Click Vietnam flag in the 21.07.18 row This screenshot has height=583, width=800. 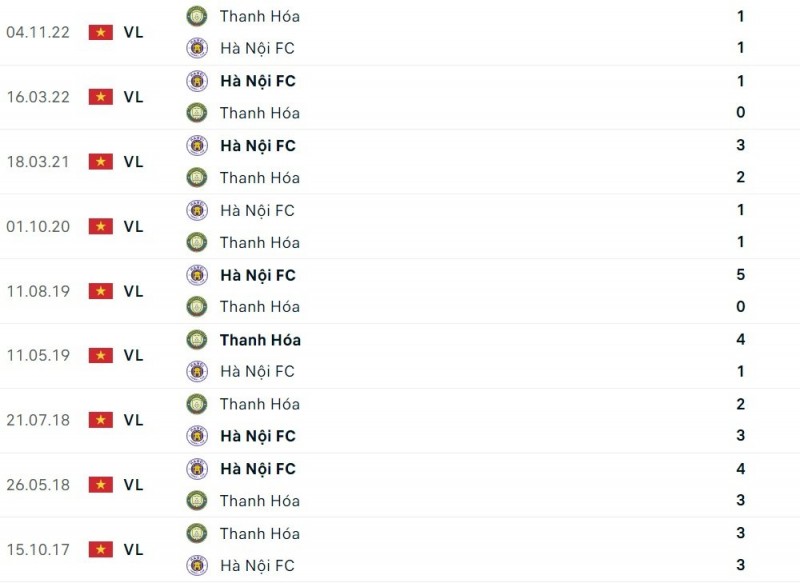[100, 420]
